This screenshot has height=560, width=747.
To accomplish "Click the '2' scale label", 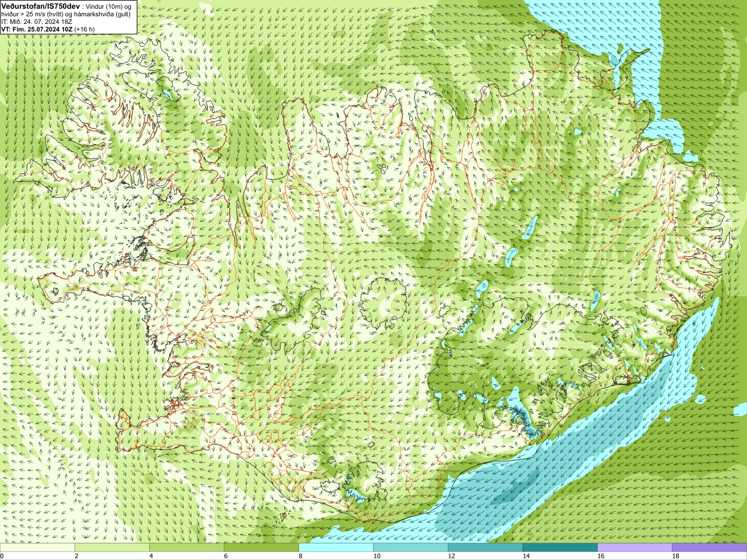I will [76, 556].
